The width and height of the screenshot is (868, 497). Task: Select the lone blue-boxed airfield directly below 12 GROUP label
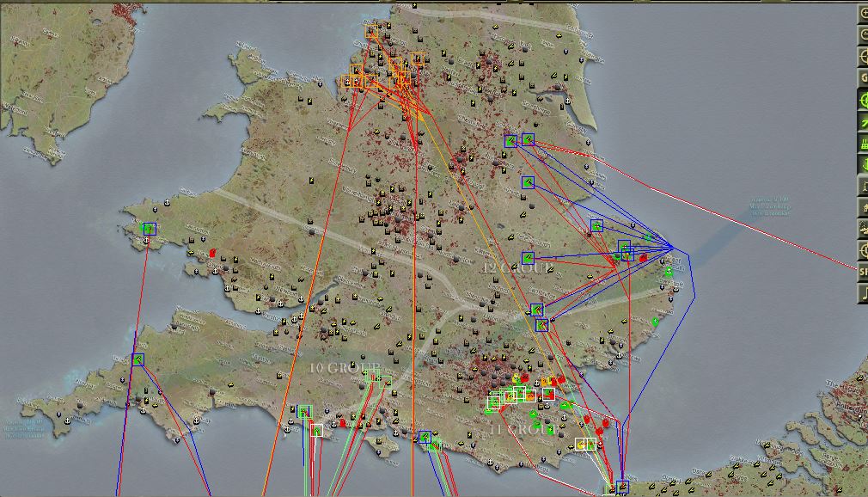click(529, 258)
